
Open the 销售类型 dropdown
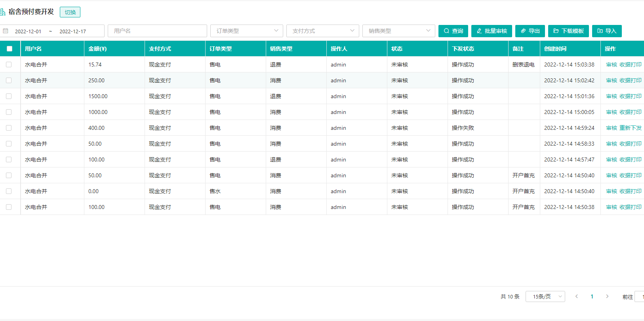pyautogui.click(x=399, y=31)
